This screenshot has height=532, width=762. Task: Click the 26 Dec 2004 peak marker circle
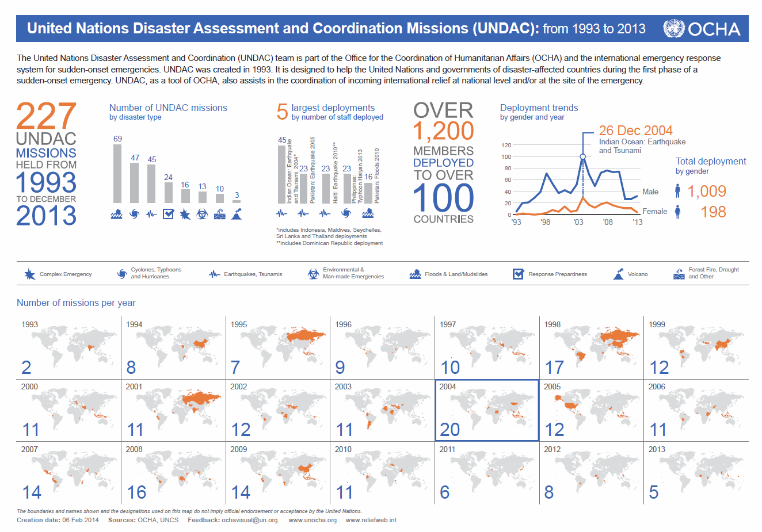tap(582, 156)
